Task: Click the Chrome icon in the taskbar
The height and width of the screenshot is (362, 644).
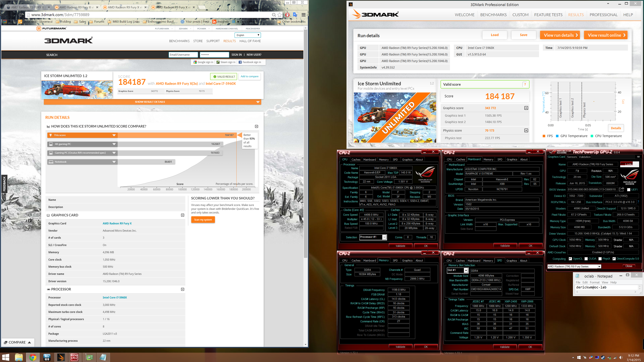Action: click(33, 357)
